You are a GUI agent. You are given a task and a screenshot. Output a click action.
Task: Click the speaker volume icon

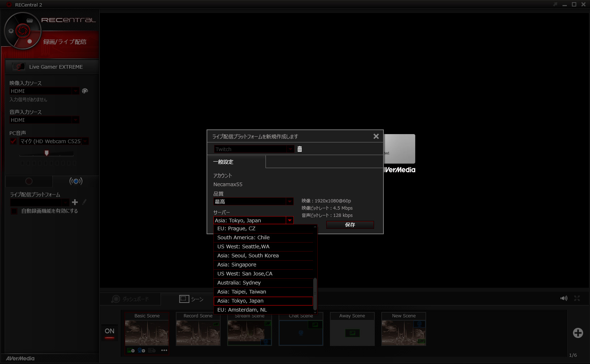click(564, 298)
